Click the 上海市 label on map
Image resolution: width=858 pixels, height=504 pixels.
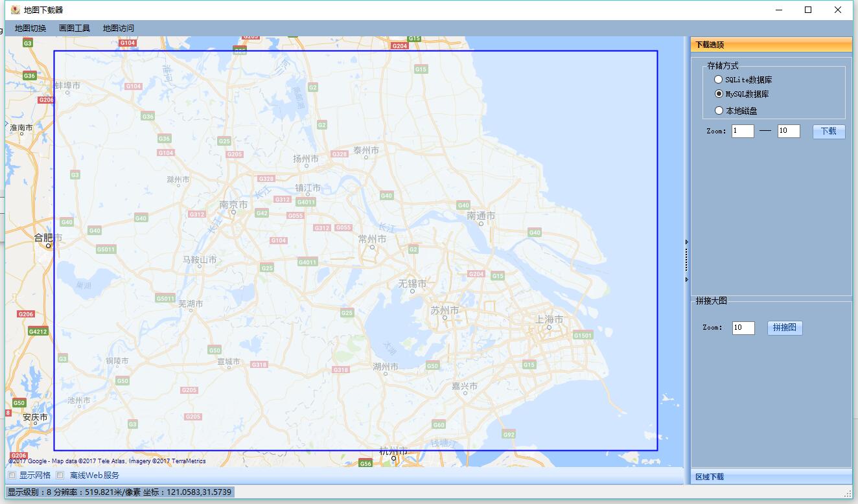click(x=549, y=319)
